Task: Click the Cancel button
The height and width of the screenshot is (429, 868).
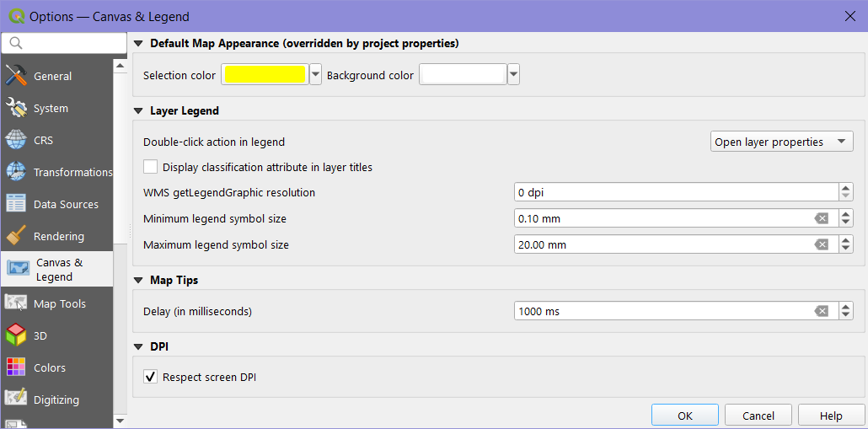Action: tap(758, 416)
